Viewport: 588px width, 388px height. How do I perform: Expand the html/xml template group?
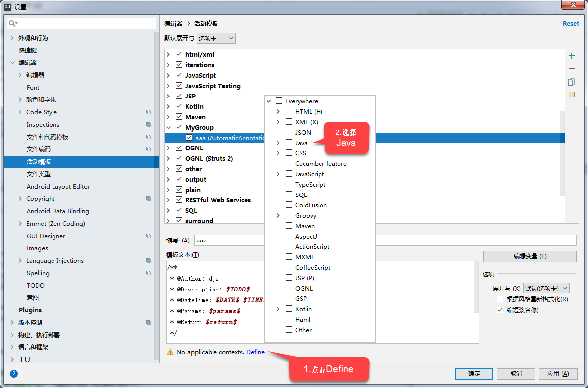168,54
